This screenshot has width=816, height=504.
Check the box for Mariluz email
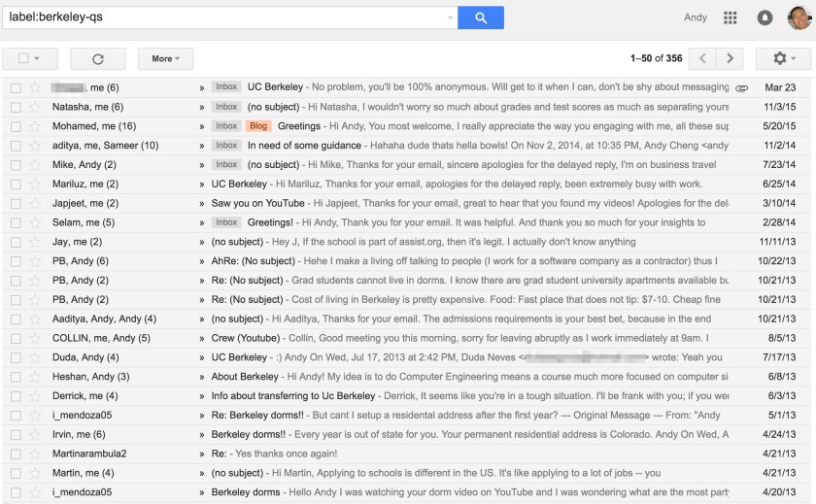point(16,184)
